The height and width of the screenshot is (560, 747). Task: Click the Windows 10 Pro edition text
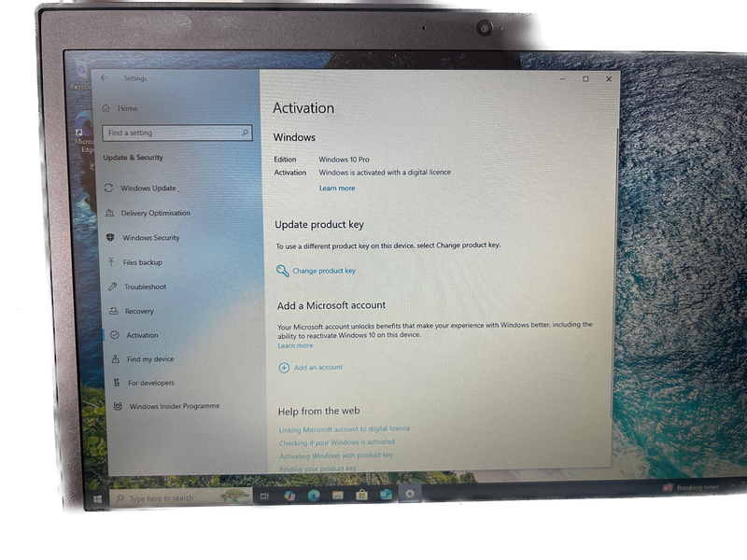pyautogui.click(x=344, y=160)
